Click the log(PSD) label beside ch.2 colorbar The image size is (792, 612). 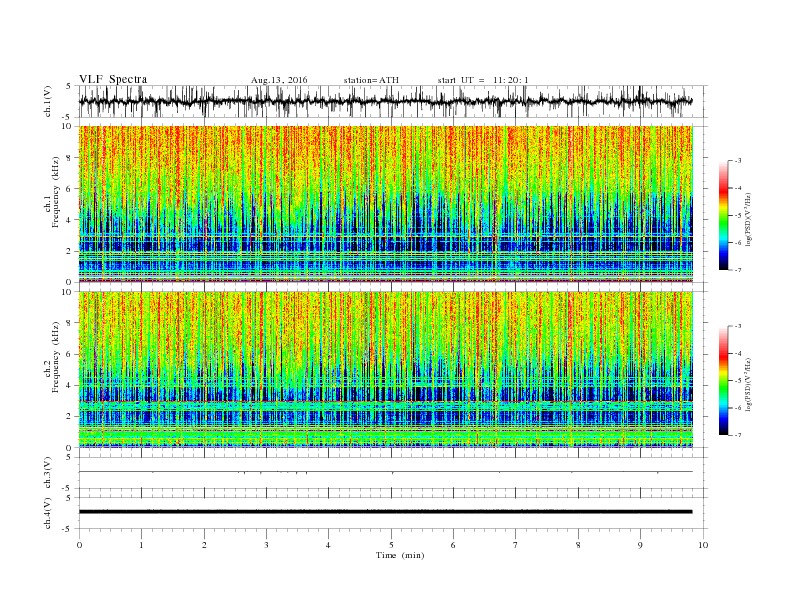(x=749, y=384)
